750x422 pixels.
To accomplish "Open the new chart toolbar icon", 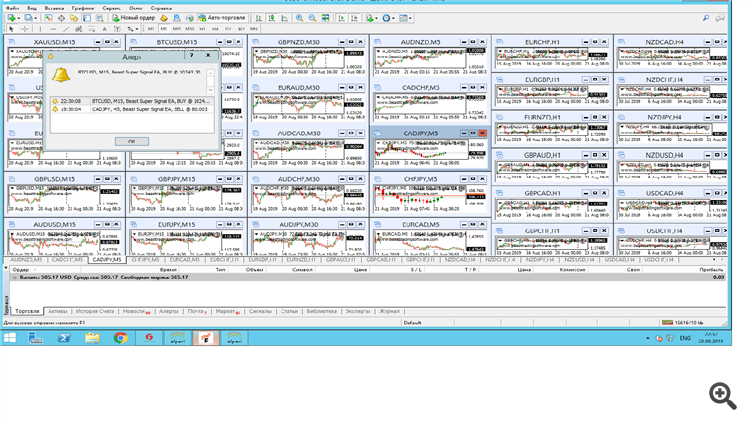I will (11, 18).
